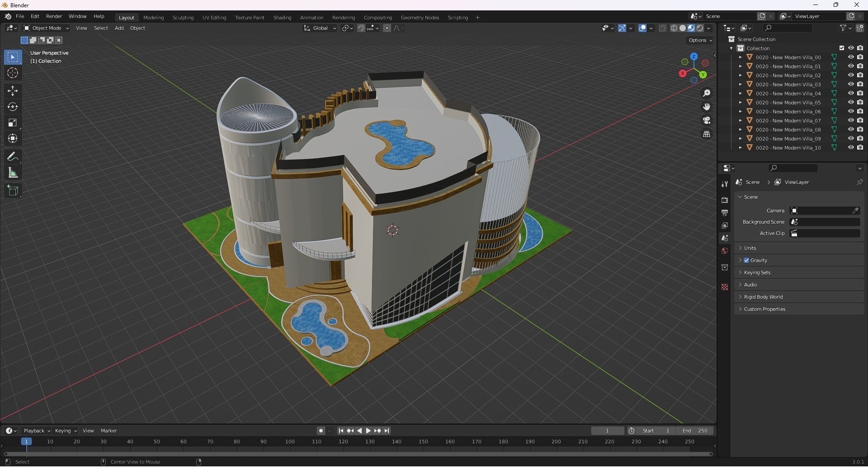This screenshot has width=868, height=470.
Task: Expand the Audio panel
Action: tap(799, 285)
